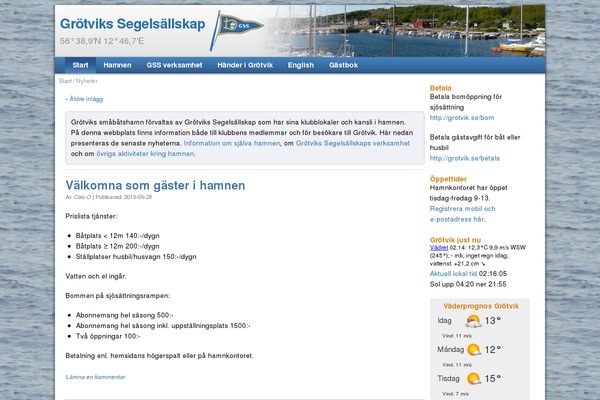Click the Sol upp 04:20 ner 21:55 text
This screenshot has width=600, height=400.
[x=468, y=284]
